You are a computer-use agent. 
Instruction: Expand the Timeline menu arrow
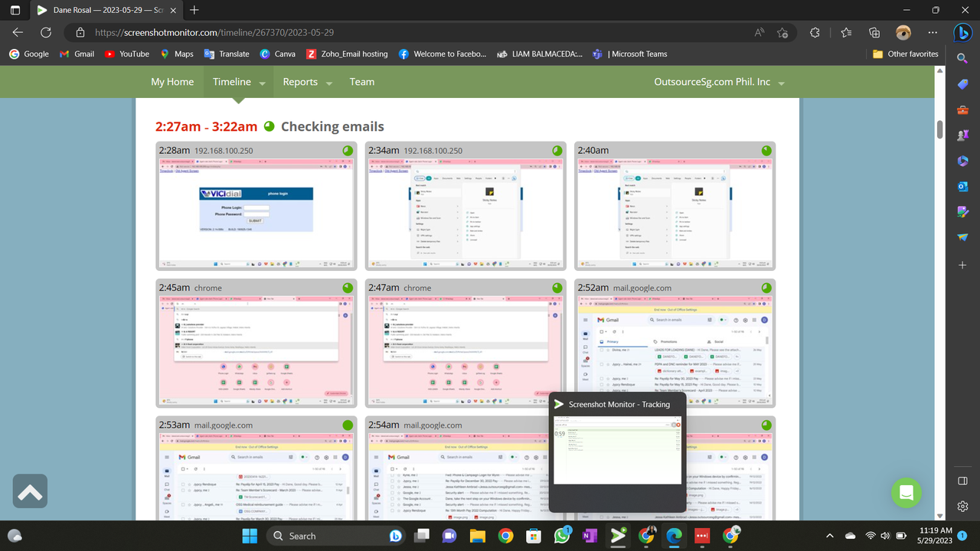tap(263, 83)
